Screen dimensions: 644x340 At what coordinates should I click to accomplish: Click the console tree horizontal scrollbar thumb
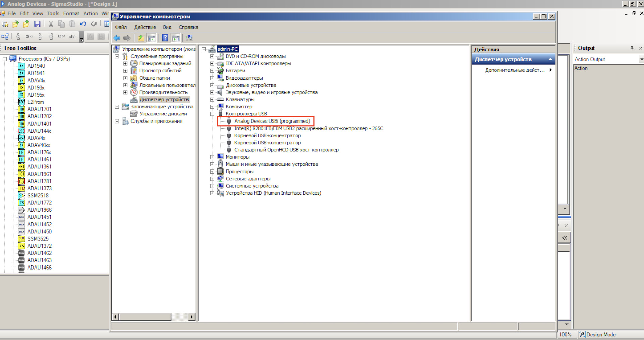pos(145,317)
